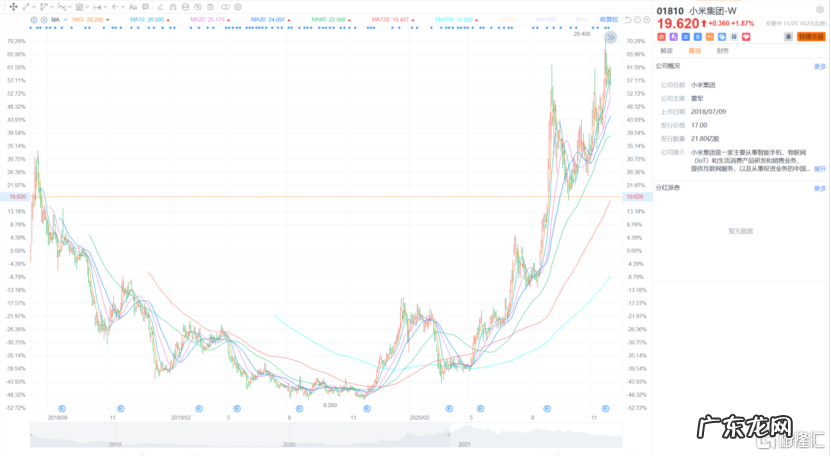Viewport: 831px width, 456px height.
Task: Select the Aa text annotation tool
Action: (x=133, y=7)
